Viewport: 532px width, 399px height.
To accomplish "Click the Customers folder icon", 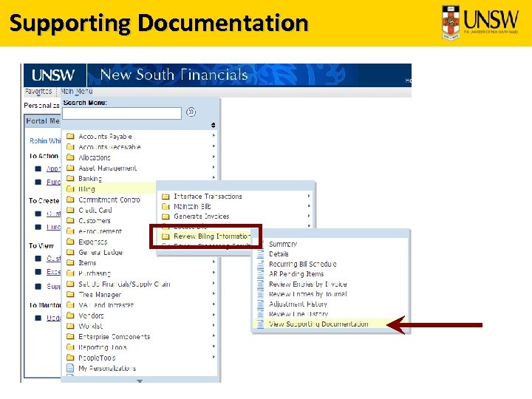I will 70,220.
